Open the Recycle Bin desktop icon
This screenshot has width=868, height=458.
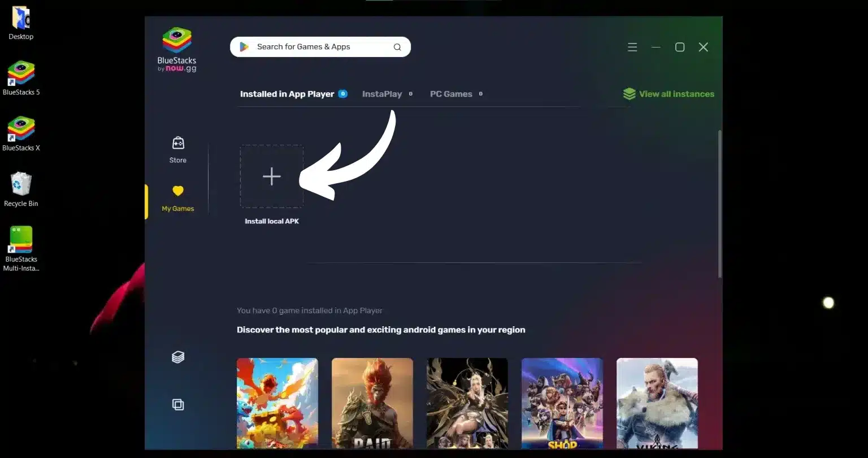tap(21, 189)
